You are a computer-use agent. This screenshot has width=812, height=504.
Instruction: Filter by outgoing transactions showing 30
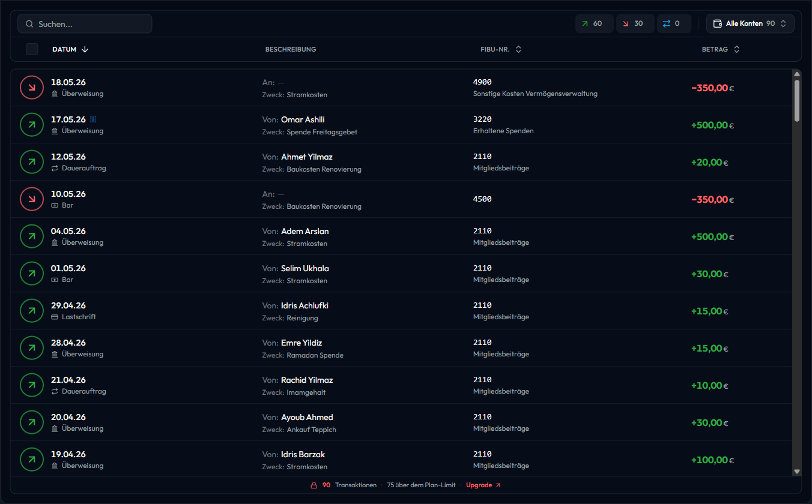[635, 24]
